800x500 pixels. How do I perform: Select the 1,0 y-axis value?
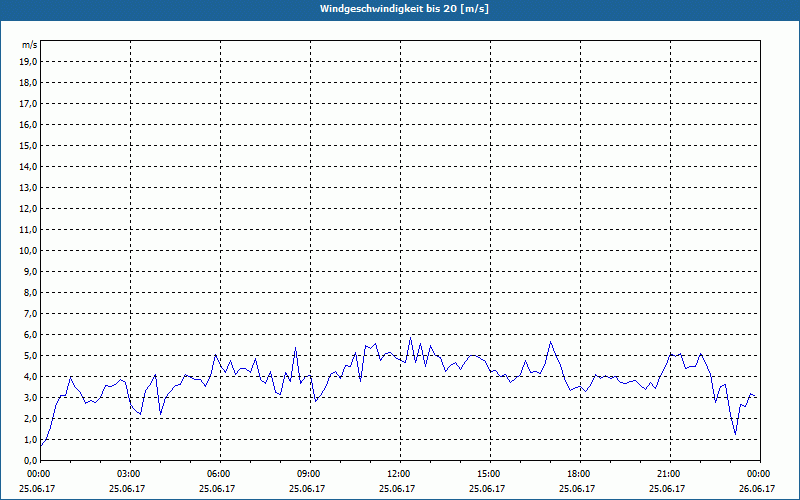tap(31, 440)
